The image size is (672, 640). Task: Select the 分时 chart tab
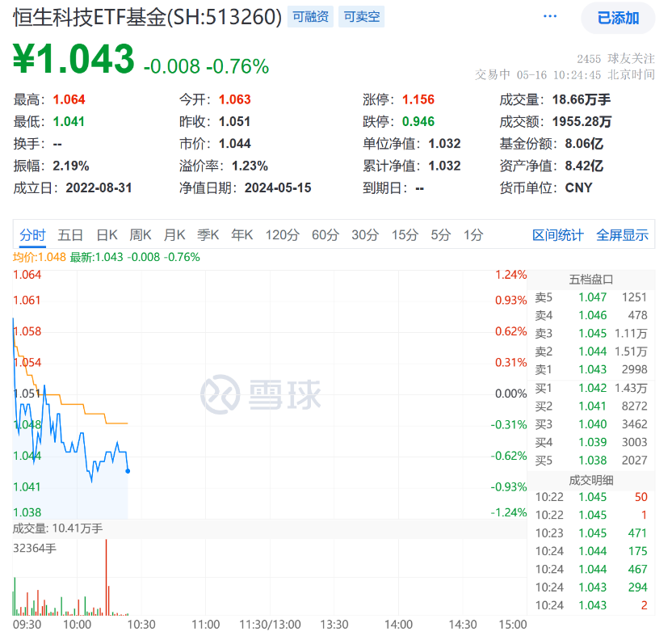(32, 234)
